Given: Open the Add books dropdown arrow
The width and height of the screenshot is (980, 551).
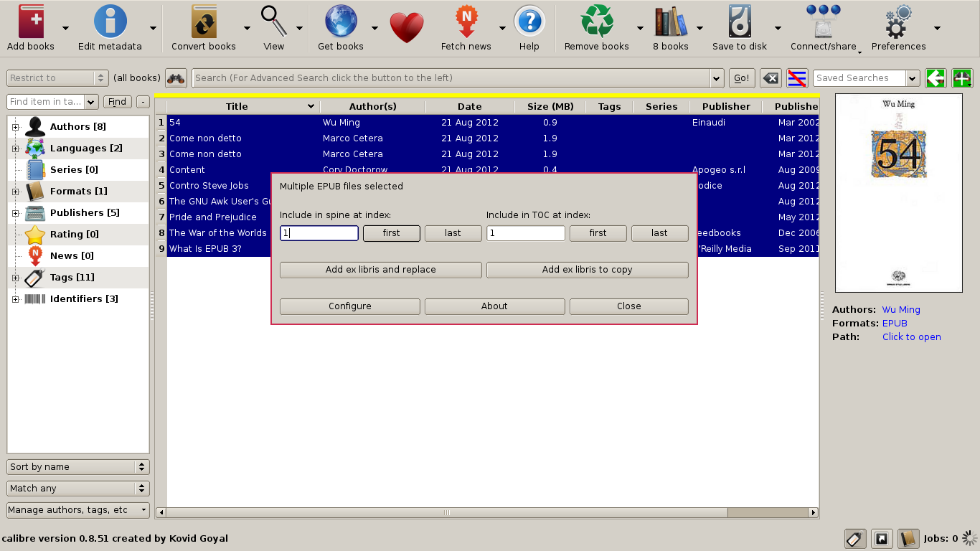Looking at the screenshot, I should (x=66, y=28).
